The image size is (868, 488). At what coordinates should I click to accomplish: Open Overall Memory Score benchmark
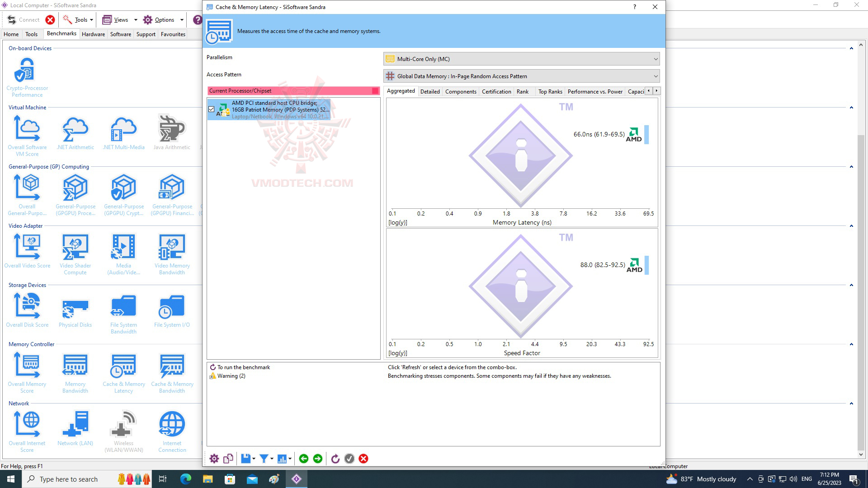coord(27,373)
